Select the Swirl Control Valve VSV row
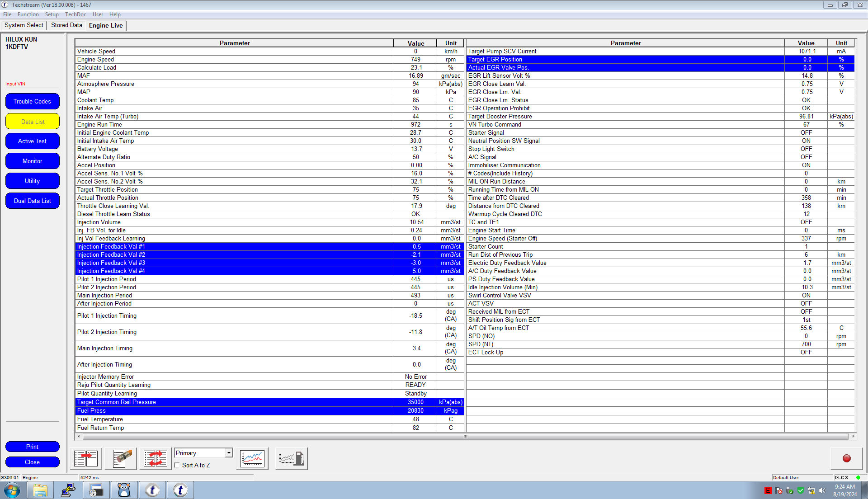Viewport: 868px width, 499px height. pos(660,296)
